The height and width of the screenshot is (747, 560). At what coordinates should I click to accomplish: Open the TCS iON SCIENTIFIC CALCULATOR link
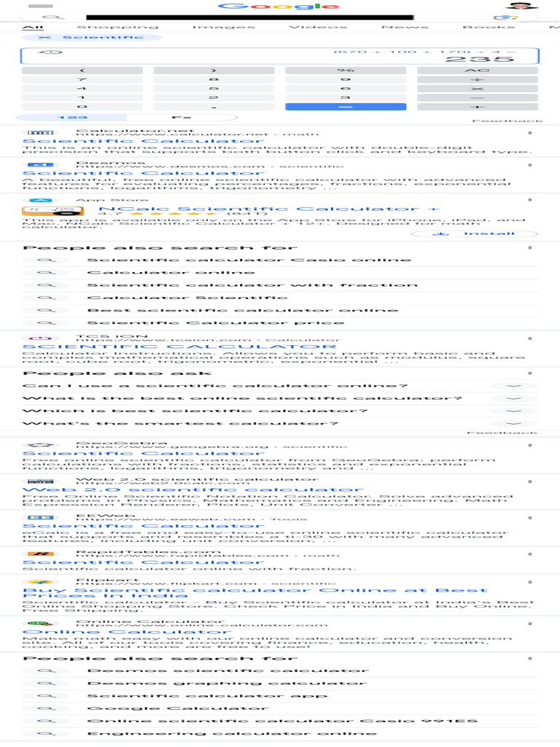click(179, 347)
